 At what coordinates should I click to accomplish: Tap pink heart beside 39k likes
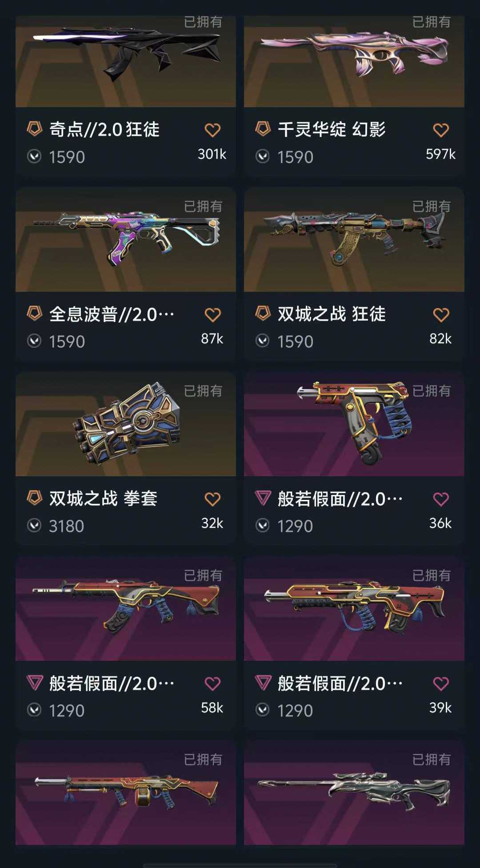(x=441, y=684)
